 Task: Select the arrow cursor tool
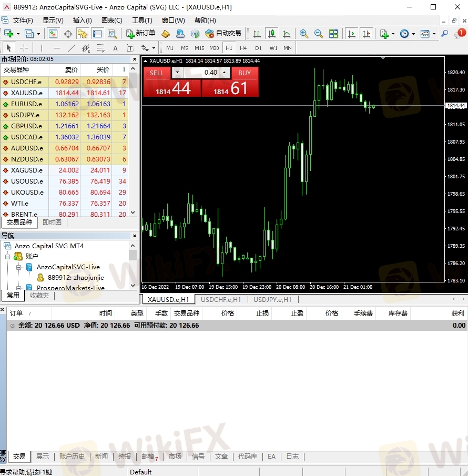click(8, 48)
